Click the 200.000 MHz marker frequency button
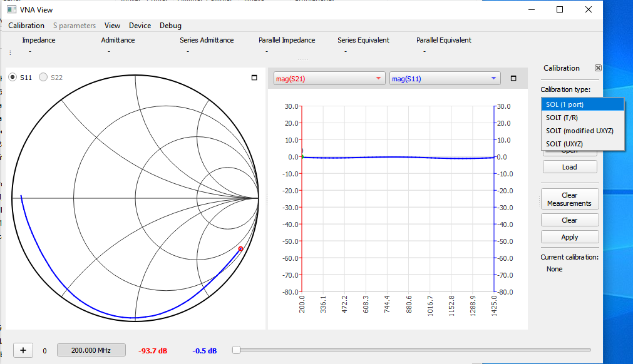 click(91, 350)
